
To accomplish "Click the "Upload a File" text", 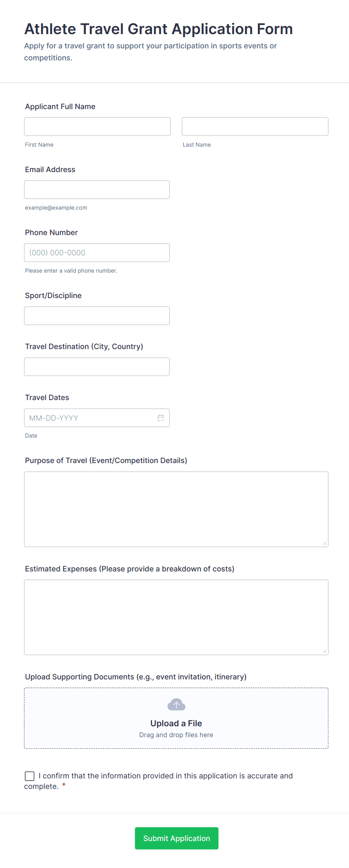I will point(176,723).
